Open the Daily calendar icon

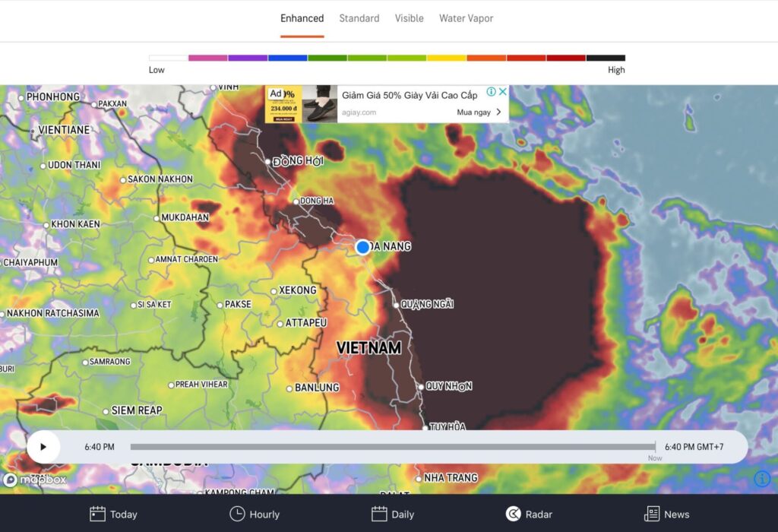point(379,514)
